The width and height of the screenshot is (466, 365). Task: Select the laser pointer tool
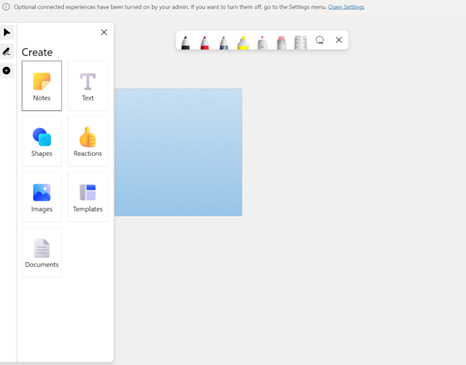[x=262, y=43]
